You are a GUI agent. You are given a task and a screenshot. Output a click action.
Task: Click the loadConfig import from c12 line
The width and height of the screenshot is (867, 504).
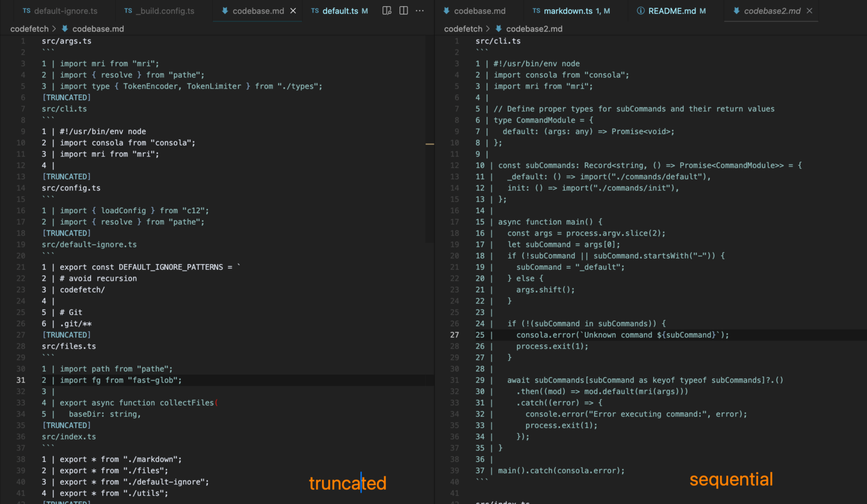pos(126,210)
